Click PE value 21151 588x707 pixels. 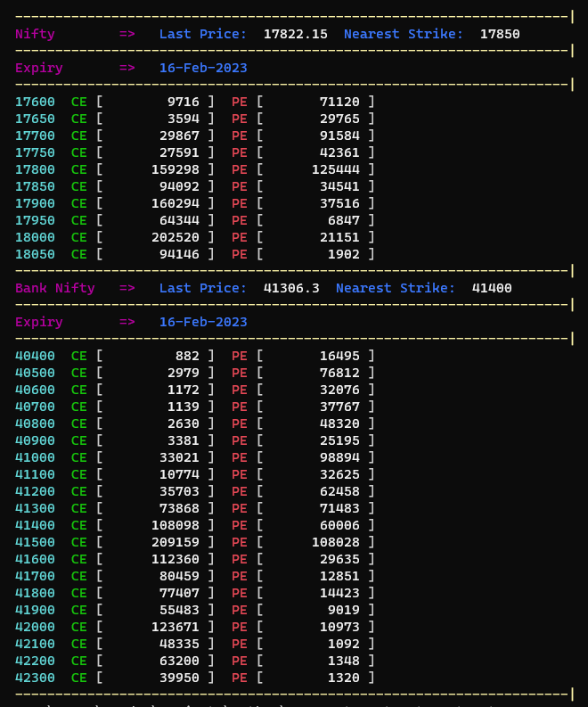pos(339,237)
